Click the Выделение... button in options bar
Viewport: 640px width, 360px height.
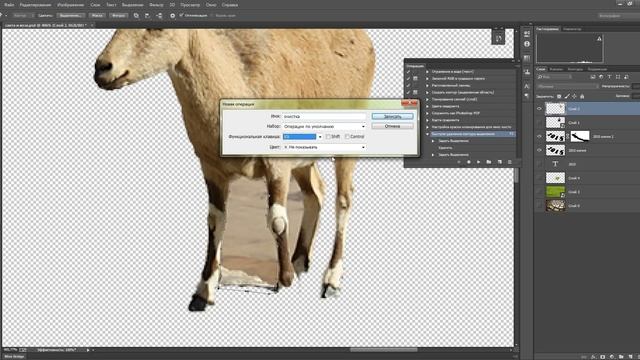click(71, 16)
